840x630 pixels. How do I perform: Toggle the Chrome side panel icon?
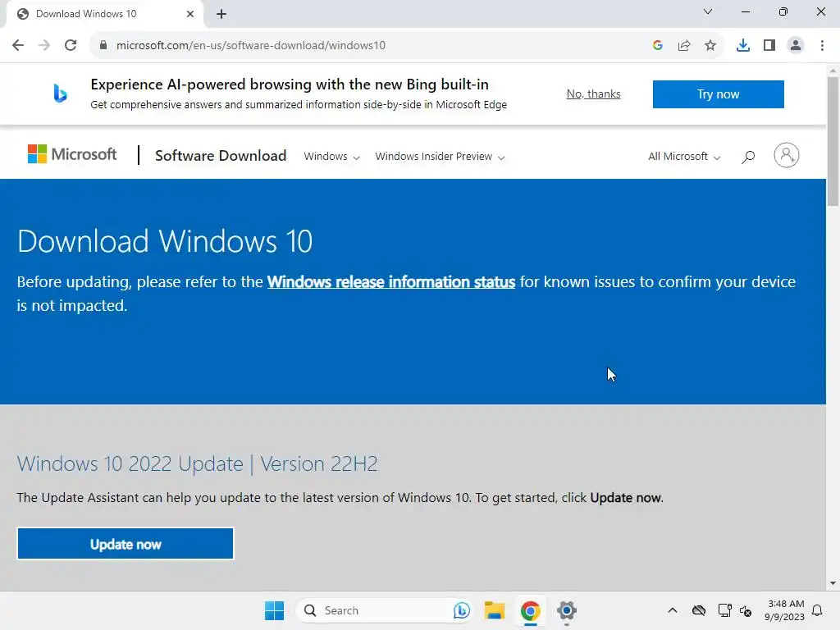coord(769,45)
